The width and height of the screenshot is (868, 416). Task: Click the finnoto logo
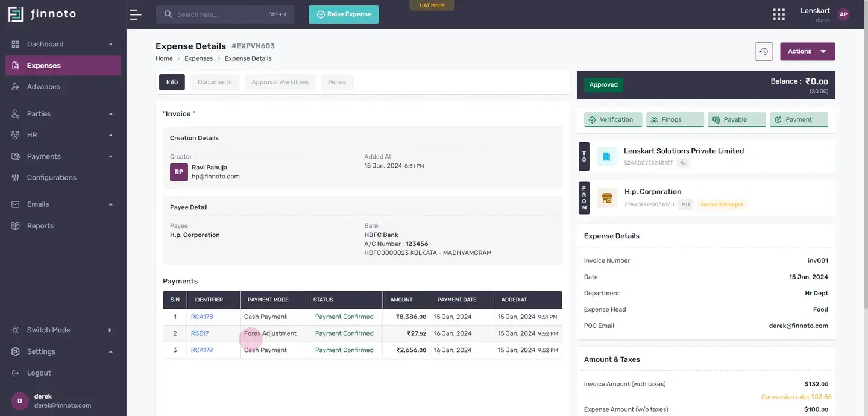click(42, 14)
